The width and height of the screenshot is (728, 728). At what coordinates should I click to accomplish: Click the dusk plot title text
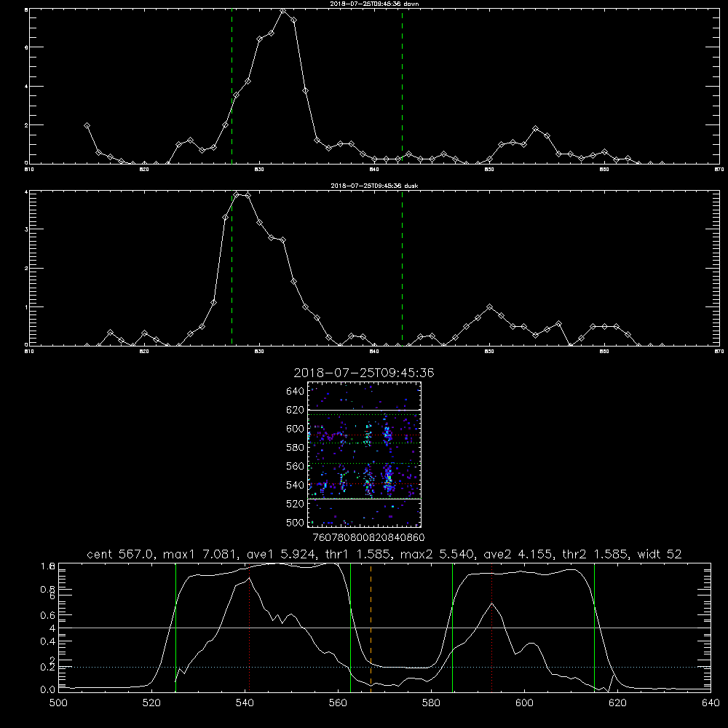point(375,186)
